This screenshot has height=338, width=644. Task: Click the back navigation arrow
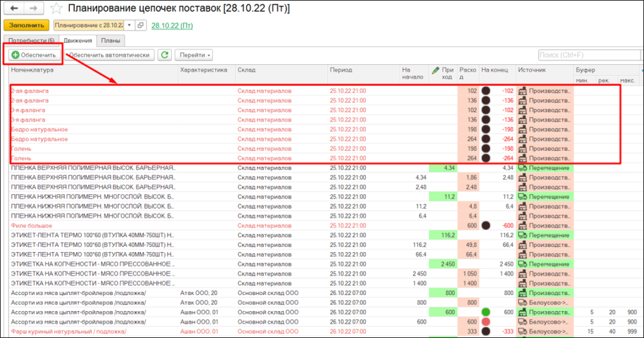pos(14,9)
